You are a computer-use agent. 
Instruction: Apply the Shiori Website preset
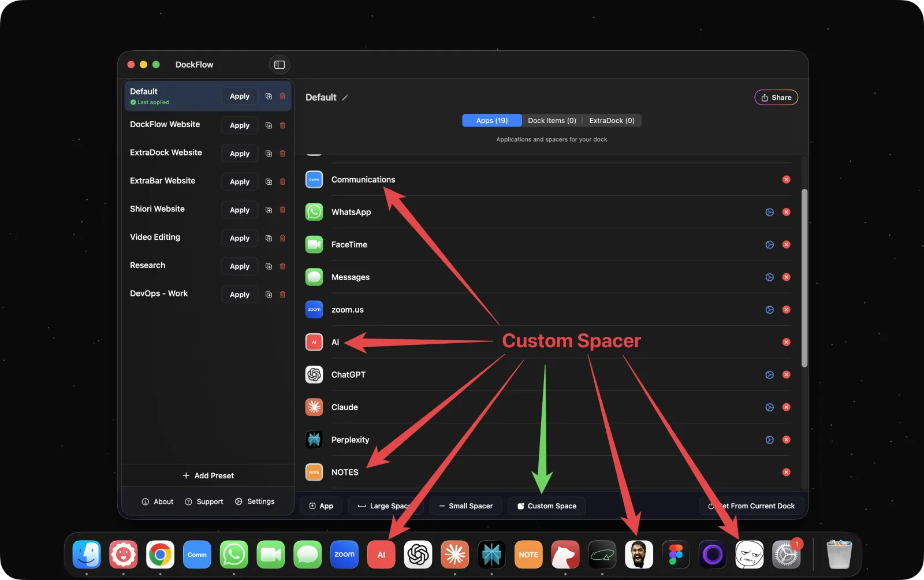(240, 210)
